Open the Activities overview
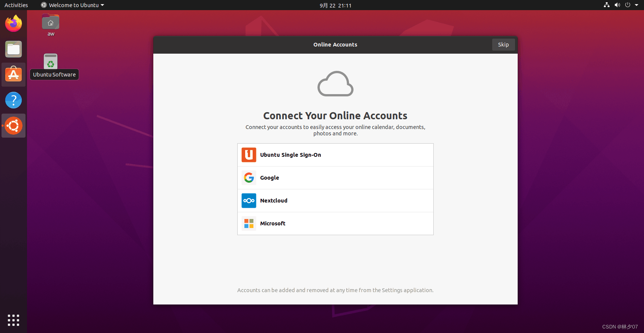This screenshot has height=333, width=644. (16, 5)
